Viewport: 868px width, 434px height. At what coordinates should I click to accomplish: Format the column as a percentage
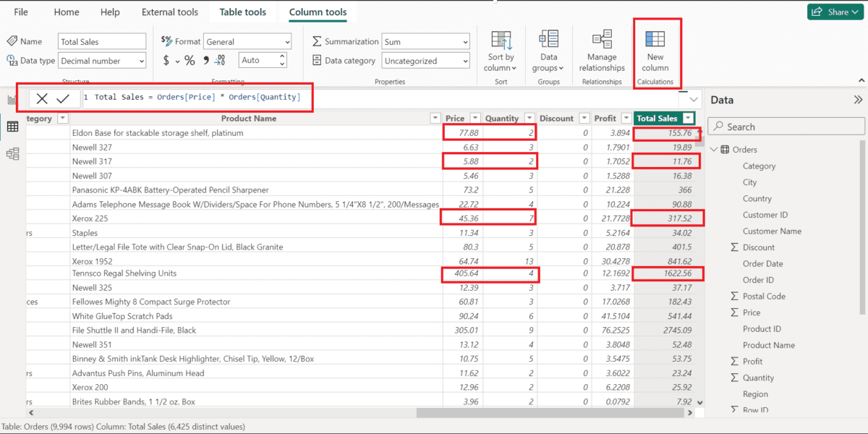pyautogui.click(x=190, y=60)
